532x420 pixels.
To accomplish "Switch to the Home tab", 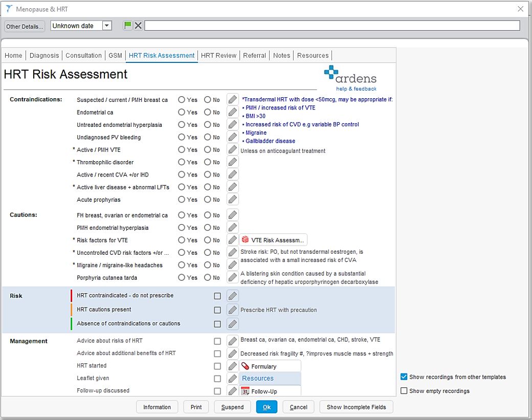I will point(13,55).
